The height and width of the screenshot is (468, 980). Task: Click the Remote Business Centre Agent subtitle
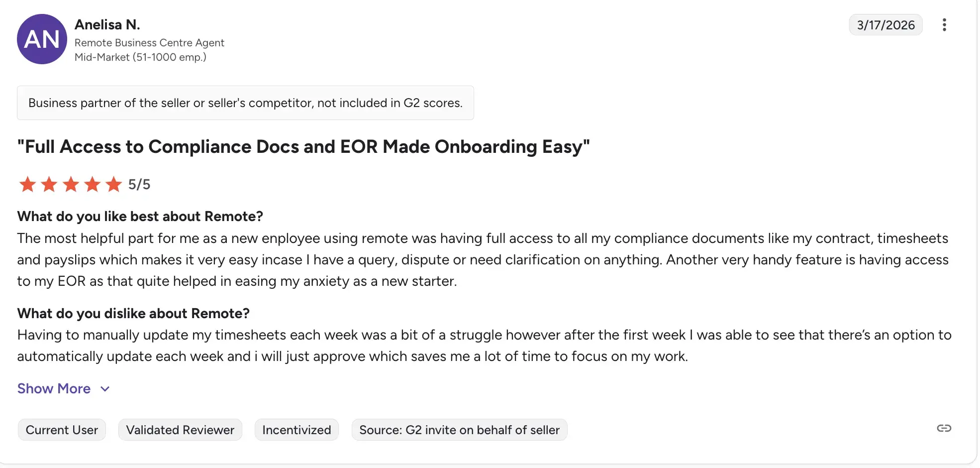[149, 43]
